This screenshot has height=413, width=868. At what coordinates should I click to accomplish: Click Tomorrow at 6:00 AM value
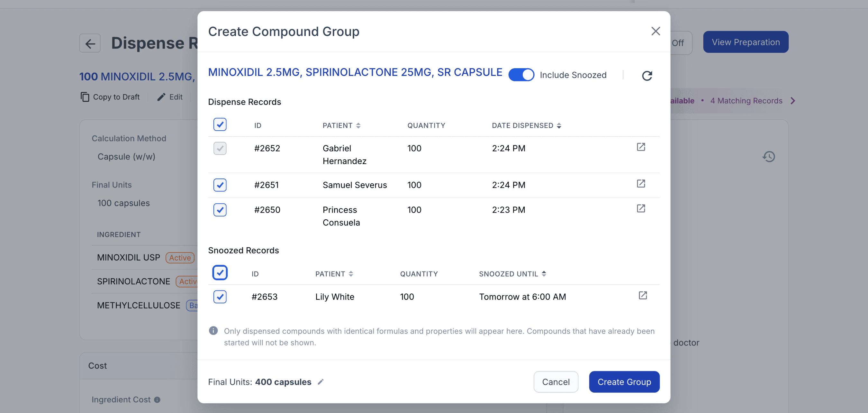click(522, 297)
